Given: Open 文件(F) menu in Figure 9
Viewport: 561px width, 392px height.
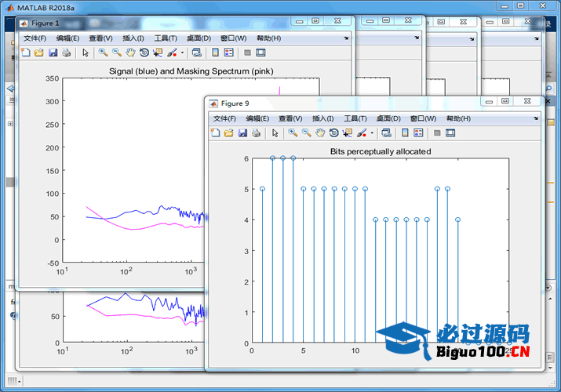Looking at the screenshot, I should [224, 118].
